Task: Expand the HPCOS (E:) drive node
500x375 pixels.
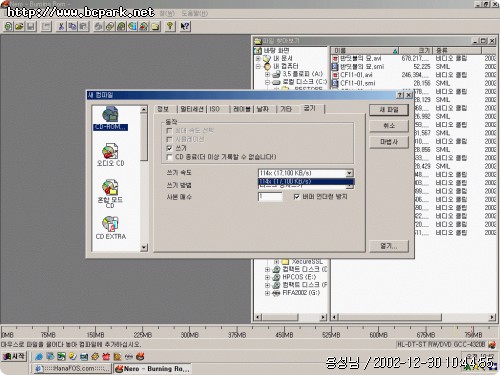Action: tap(267, 277)
